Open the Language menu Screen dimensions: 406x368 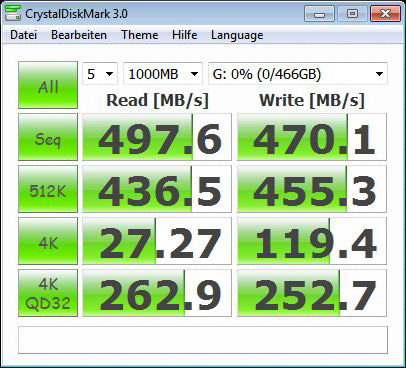[237, 35]
